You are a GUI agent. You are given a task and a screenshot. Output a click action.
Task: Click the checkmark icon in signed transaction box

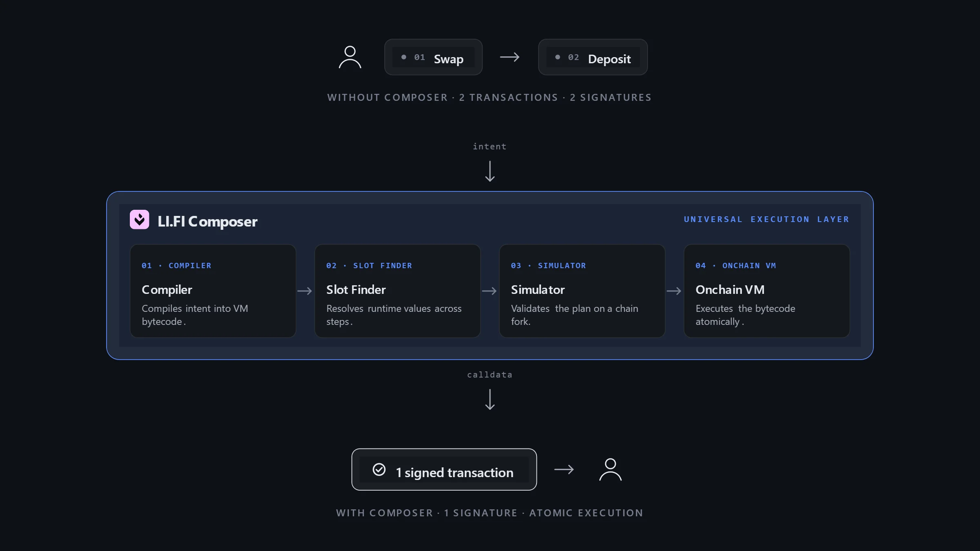(x=379, y=469)
